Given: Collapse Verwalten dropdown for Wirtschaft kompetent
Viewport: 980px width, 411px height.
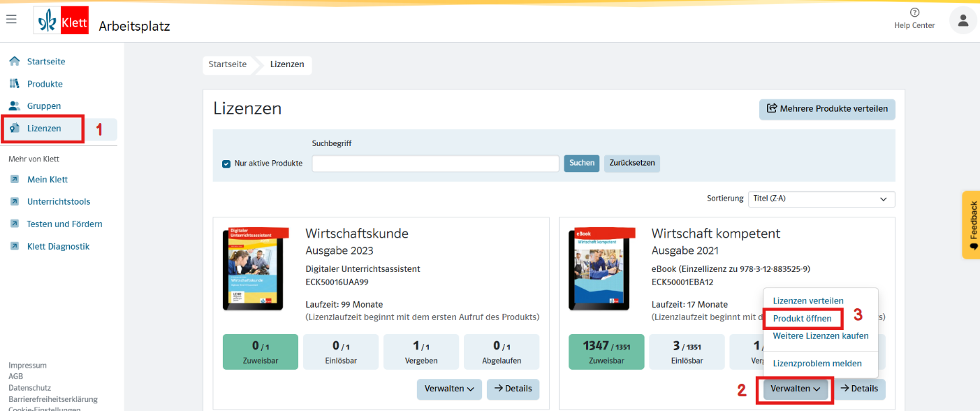Looking at the screenshot, I should pyautogui.click(x=796, y=389).
